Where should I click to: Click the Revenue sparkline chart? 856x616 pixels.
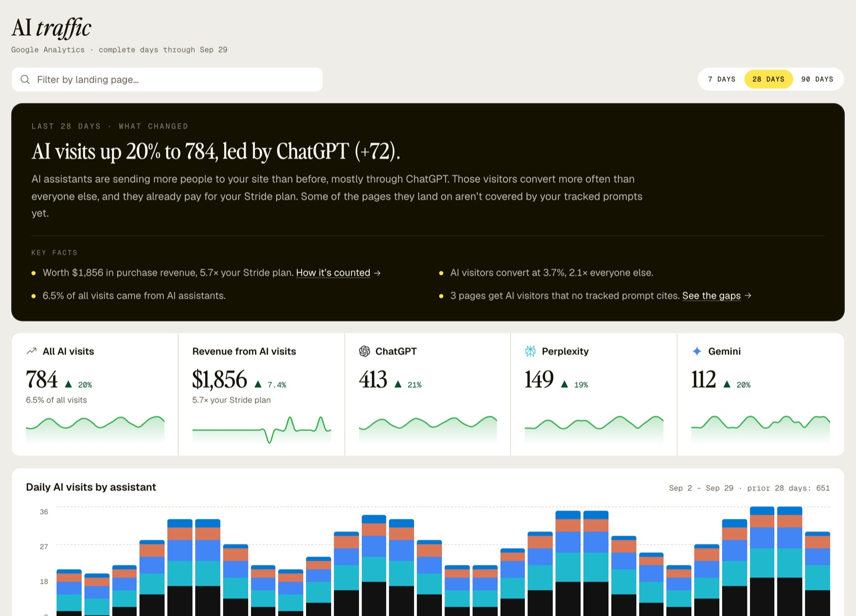click(262, 430)
